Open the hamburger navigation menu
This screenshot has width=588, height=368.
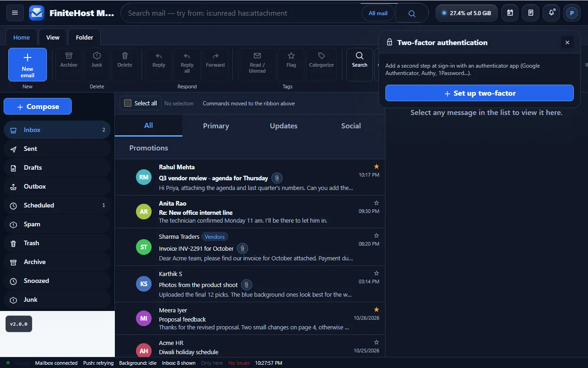pyautogui.click(x=15, y=13)
